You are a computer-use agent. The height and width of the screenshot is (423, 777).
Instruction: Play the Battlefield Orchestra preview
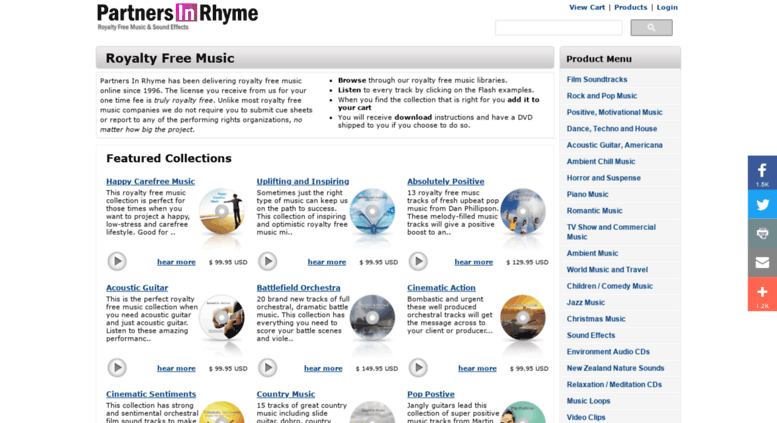point(268,368)
